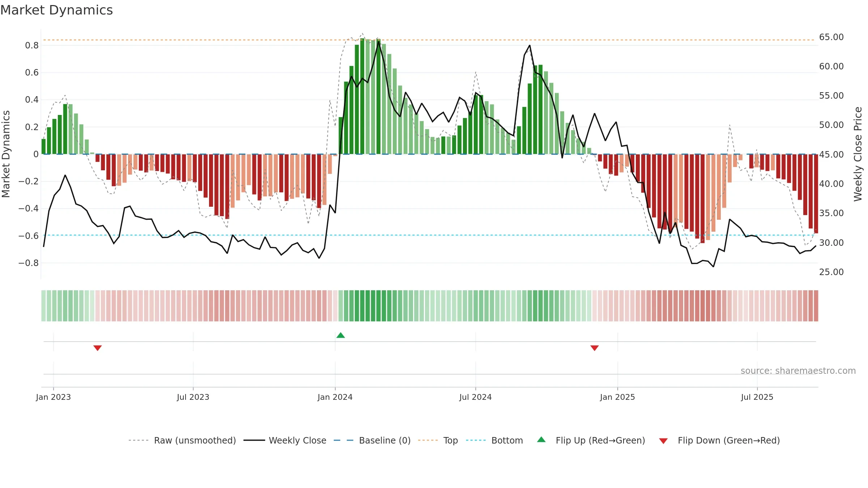The image size is (868, 488).
Task: Click the Jul 2023 x-axis label
Action: (193, 397)
